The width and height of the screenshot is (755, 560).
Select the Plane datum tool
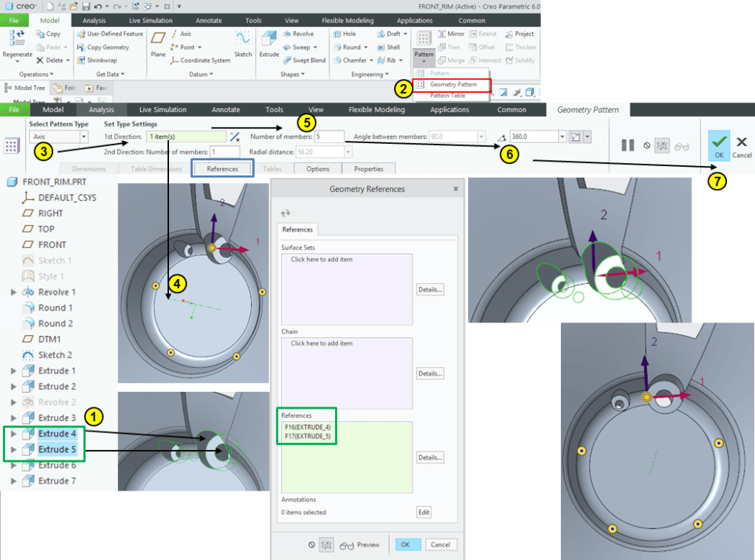click(x=158, y=43)
